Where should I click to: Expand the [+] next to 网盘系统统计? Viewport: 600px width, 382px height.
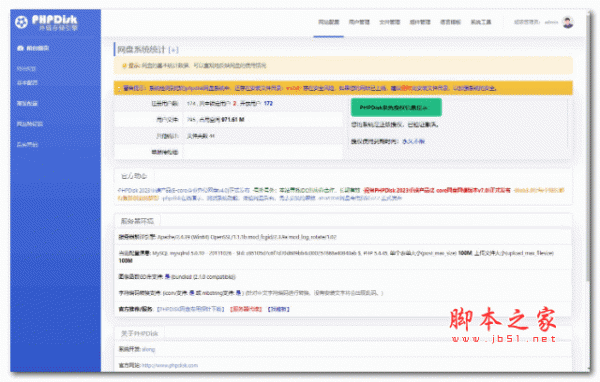(173, 50)
